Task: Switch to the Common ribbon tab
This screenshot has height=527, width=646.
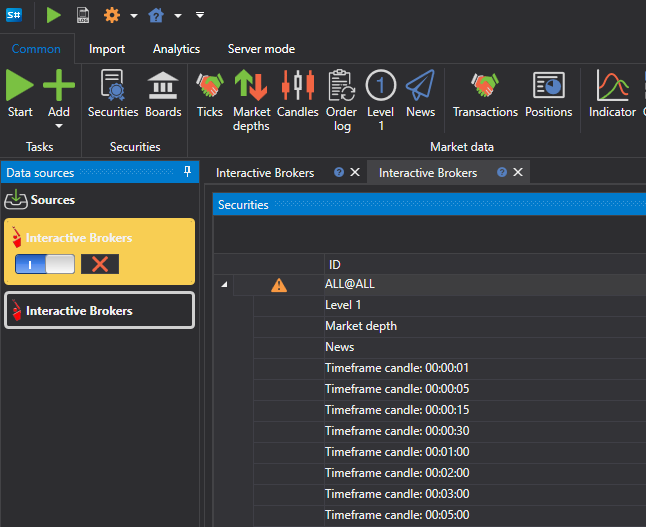Action: 36,49
